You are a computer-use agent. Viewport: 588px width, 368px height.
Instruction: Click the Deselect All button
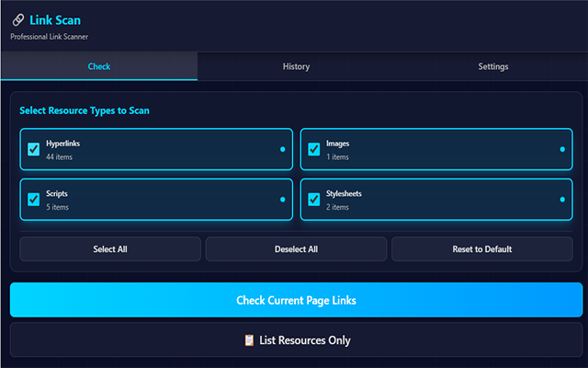296,249
